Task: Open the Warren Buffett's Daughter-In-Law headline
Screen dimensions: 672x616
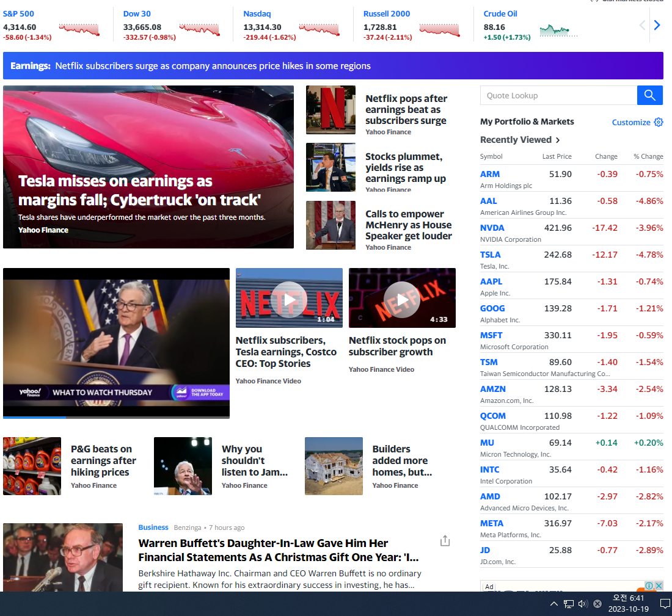Action: point(278,550)
